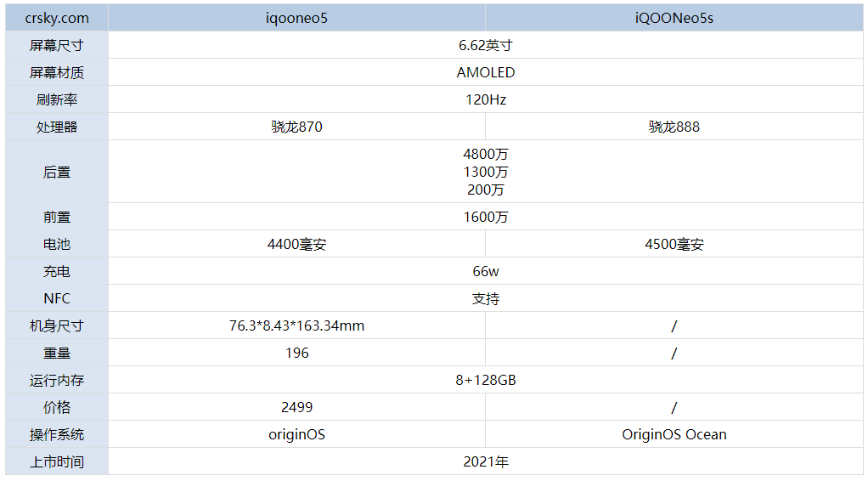This screenshot has width=868, height=481.
Task: Click the 4800万 rear camera value
Action: pyautogui.click(x=485, y=154)
